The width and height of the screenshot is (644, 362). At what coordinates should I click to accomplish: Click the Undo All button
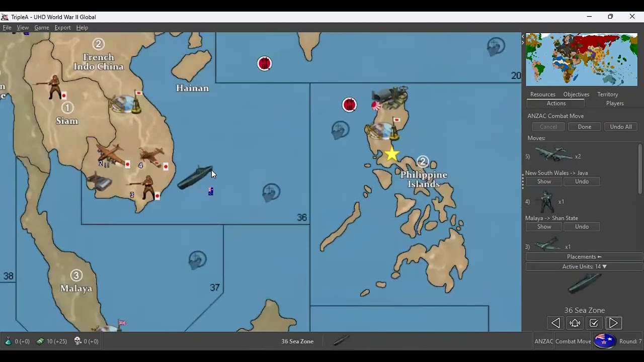[621, 127]
